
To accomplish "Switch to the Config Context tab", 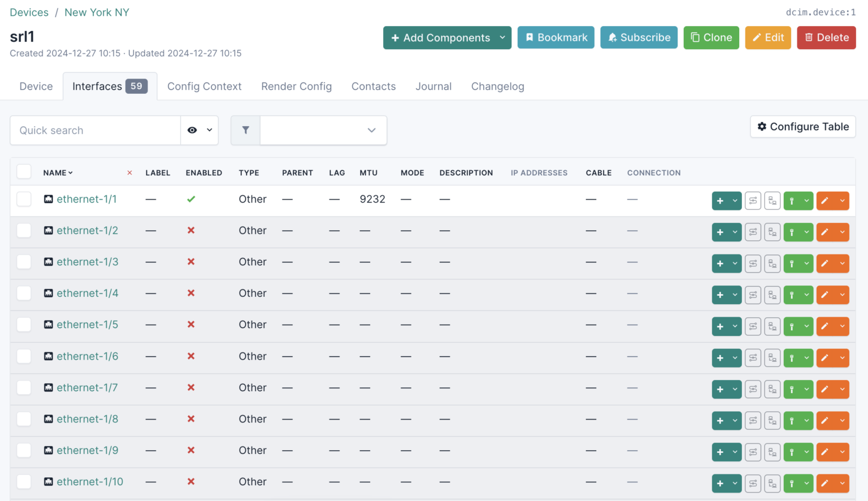I will [x=204, y=86].
